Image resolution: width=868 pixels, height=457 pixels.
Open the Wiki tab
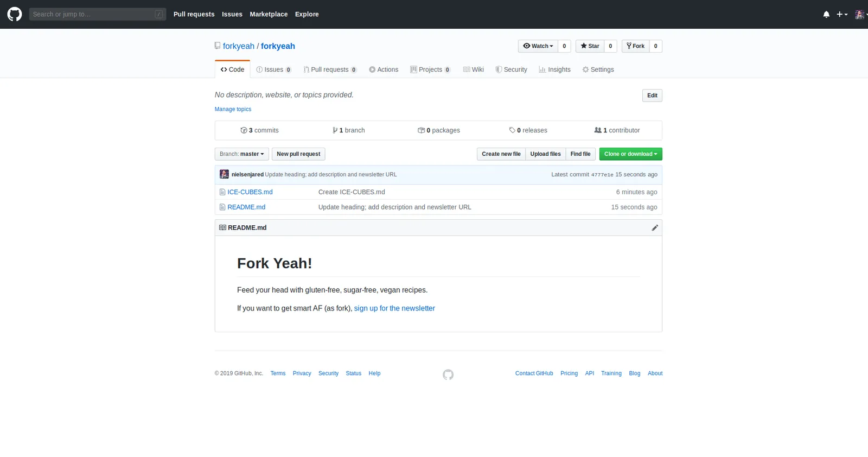pyautogui.click(x=474, y=69)
